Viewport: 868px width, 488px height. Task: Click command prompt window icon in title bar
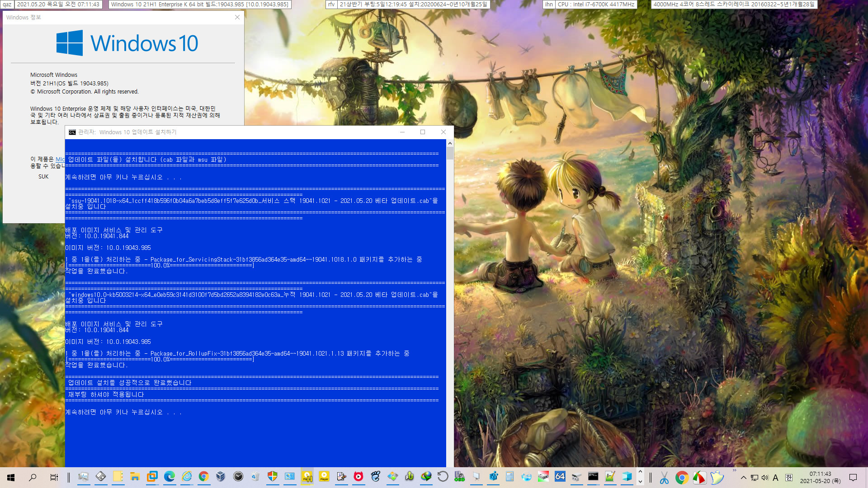click(72, 132)
